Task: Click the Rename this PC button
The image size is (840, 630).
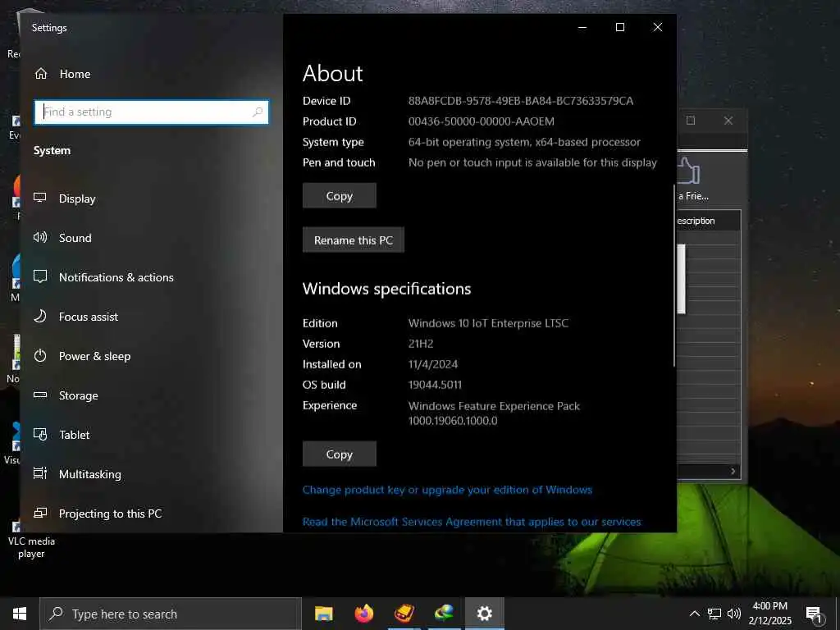Action: 353,240
